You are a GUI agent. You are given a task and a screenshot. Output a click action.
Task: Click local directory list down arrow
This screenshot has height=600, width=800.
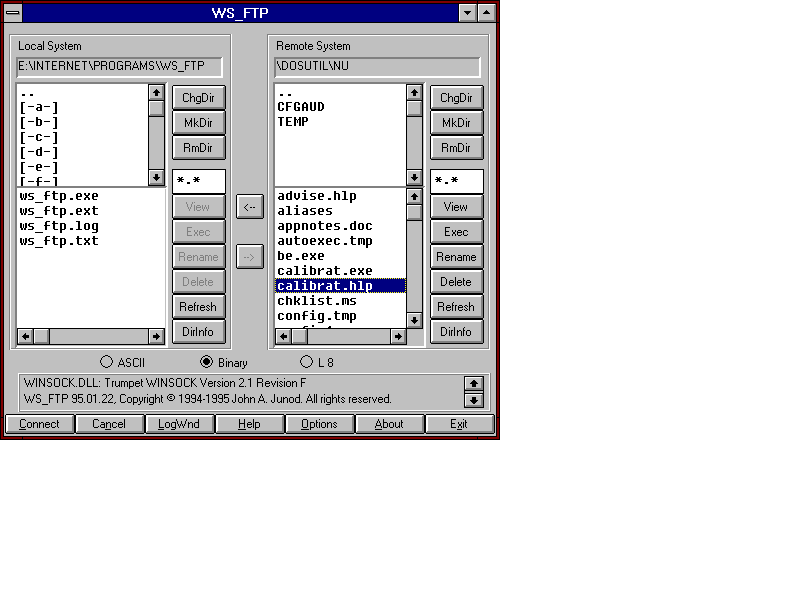pyautogui.click(x=156, y=177)
